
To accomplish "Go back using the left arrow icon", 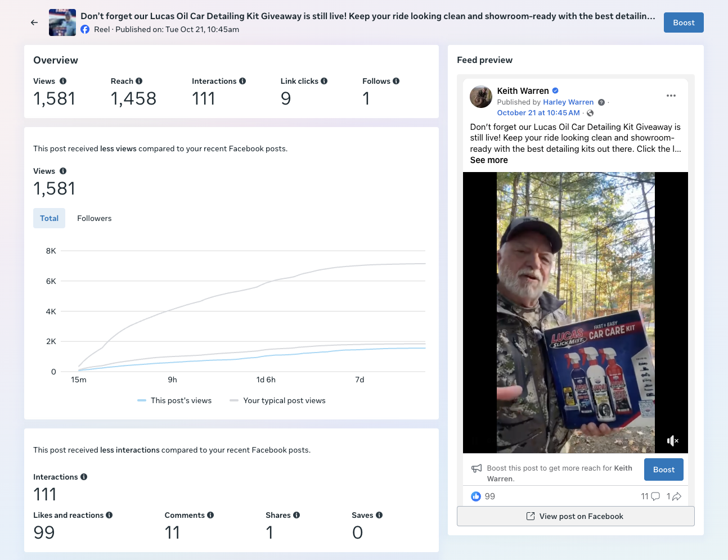I will (34, 22).
